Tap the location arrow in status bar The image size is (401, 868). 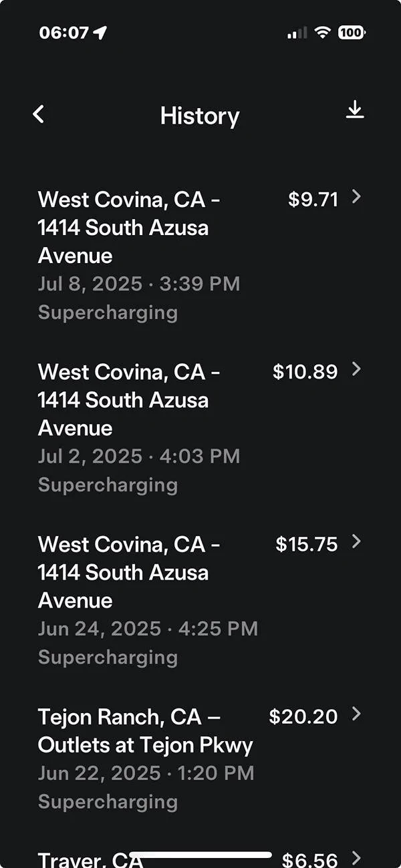click(x=100, y=33)
